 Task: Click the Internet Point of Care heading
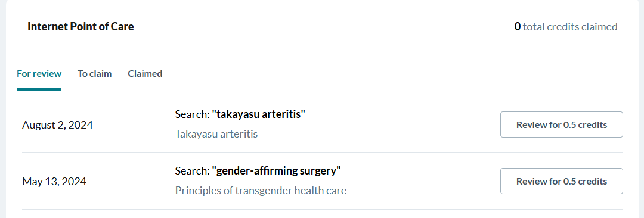click(80, 27)
